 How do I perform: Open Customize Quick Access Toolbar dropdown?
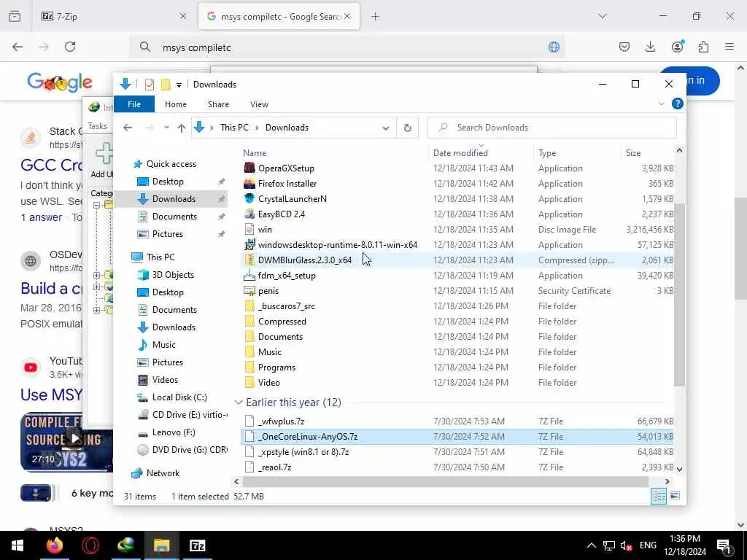(x=179, y=85)
